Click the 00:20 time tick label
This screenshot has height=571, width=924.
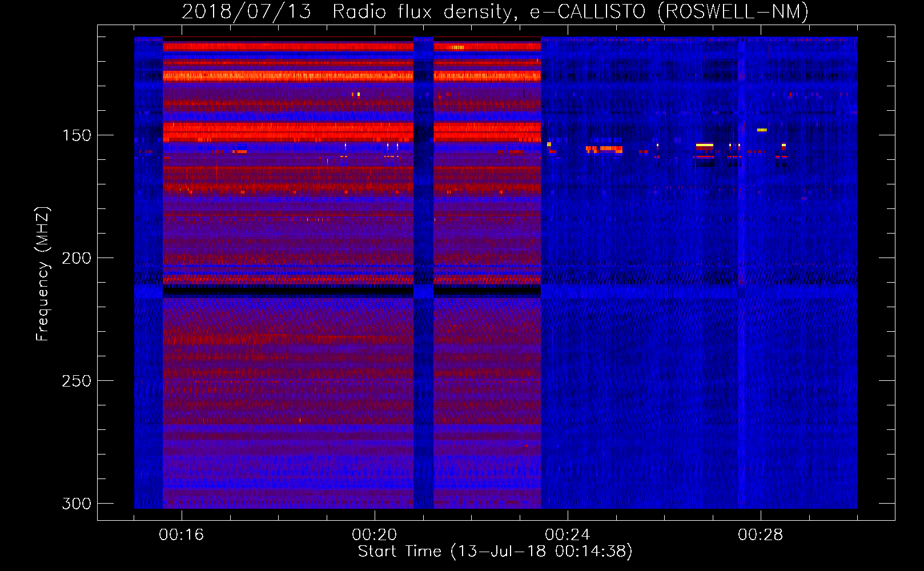pos(375,534)
